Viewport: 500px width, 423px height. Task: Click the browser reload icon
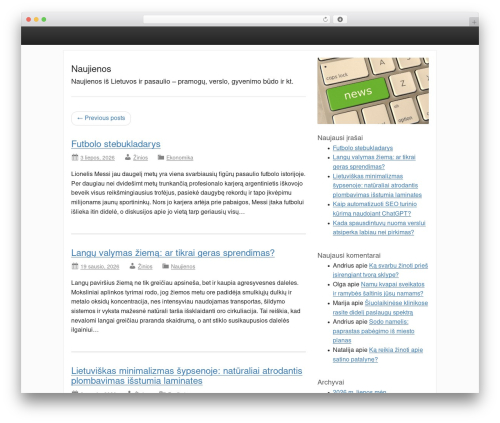325,19
